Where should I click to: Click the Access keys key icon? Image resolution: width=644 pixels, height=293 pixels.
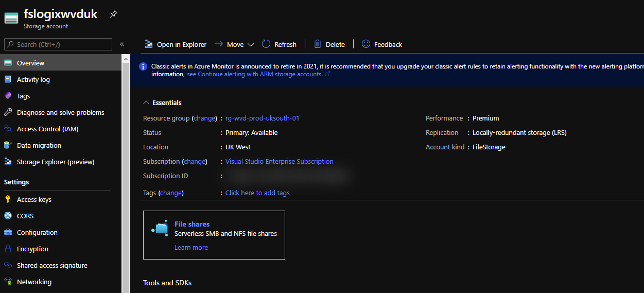(8, 199)
